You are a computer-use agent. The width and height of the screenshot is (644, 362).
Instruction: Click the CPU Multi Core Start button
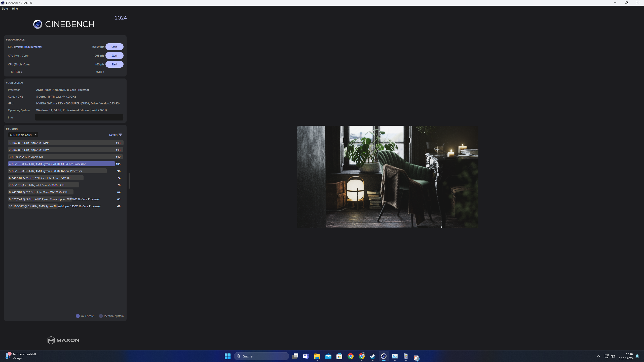[114, 55]
